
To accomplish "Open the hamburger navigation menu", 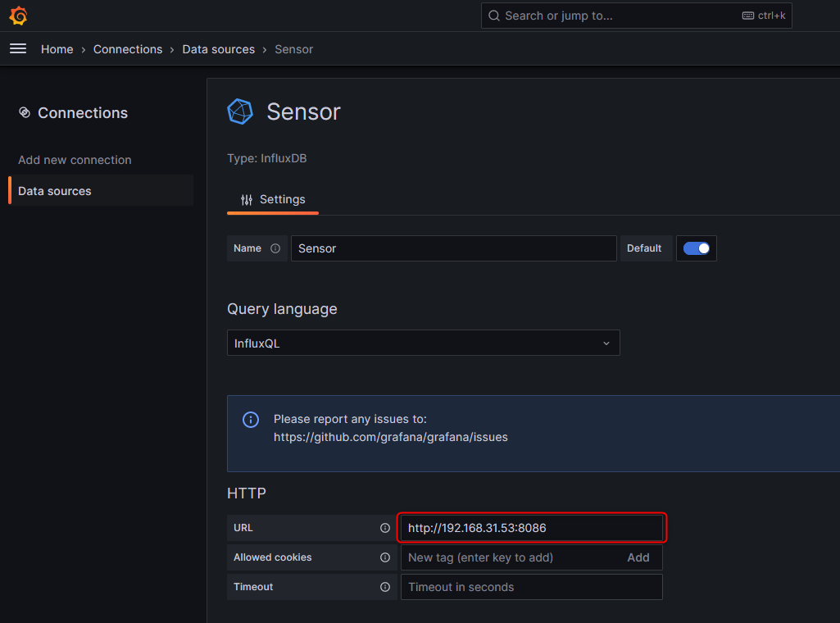I will pyautogui.click(x=18, y=48).
